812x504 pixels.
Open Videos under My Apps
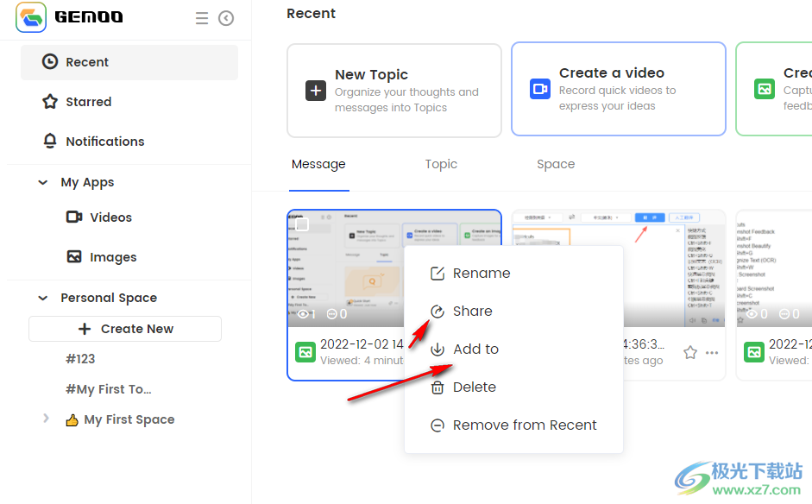click(110, 217)
